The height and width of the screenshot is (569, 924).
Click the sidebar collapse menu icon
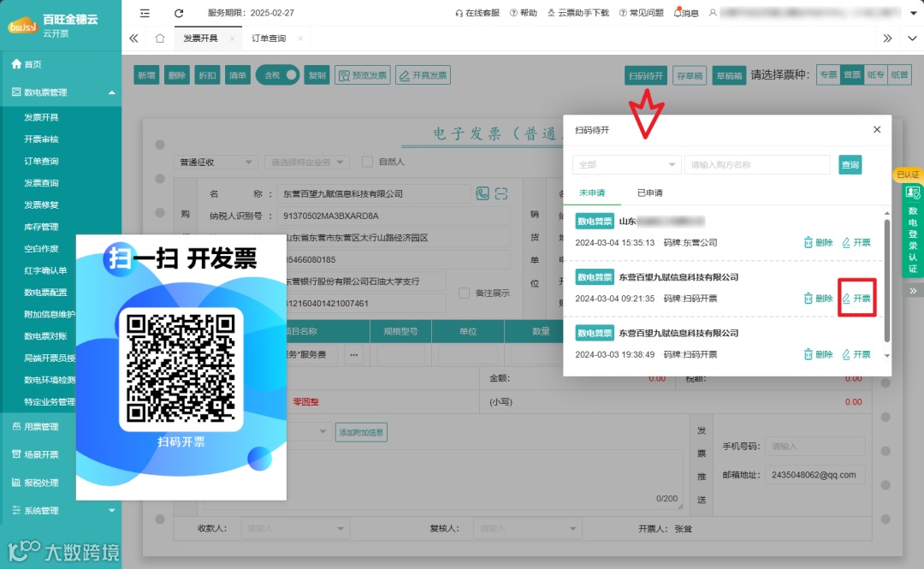[145, 13]
